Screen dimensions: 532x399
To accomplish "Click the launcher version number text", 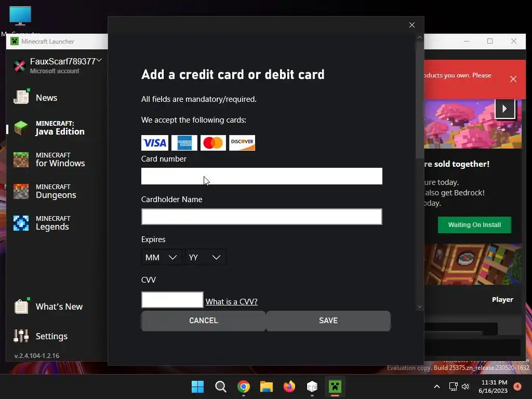I will pos(37,355).
